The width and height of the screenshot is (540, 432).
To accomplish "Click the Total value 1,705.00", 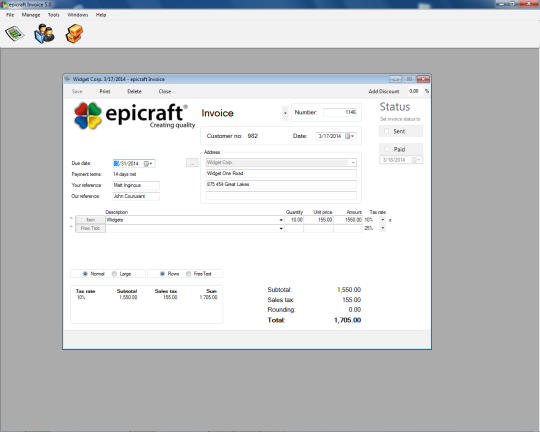I will pyautogui.click(x=347, y=320).
